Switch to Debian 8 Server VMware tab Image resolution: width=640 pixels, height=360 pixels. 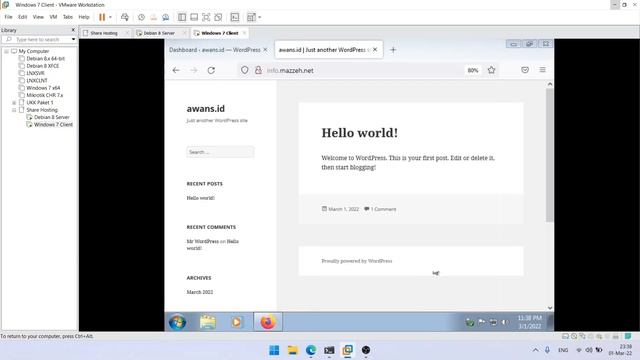point(159,33)
